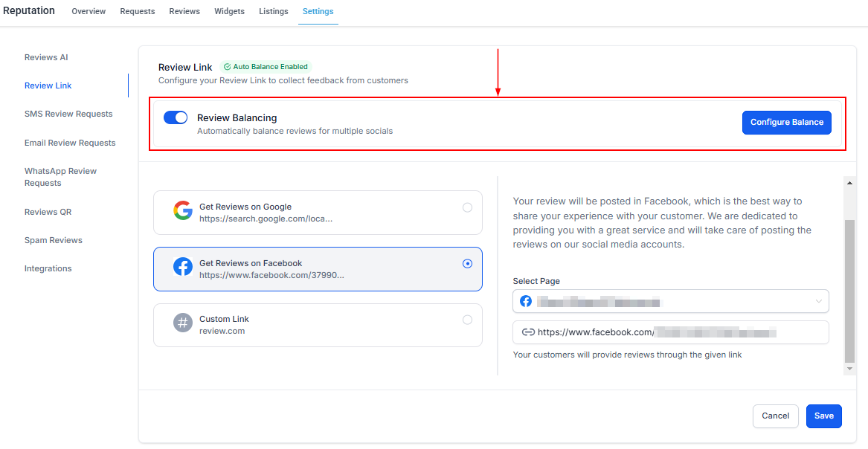Toggle the Review Balancing switch
The image size is (868, 449).
(x=176, y=118)
